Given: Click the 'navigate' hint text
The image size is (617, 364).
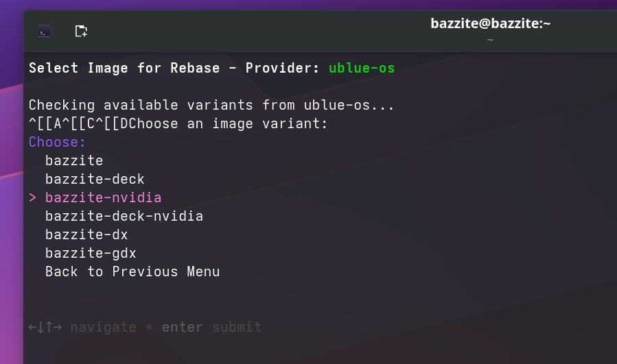Looking at the screenshot, I should tap(104, 327).
